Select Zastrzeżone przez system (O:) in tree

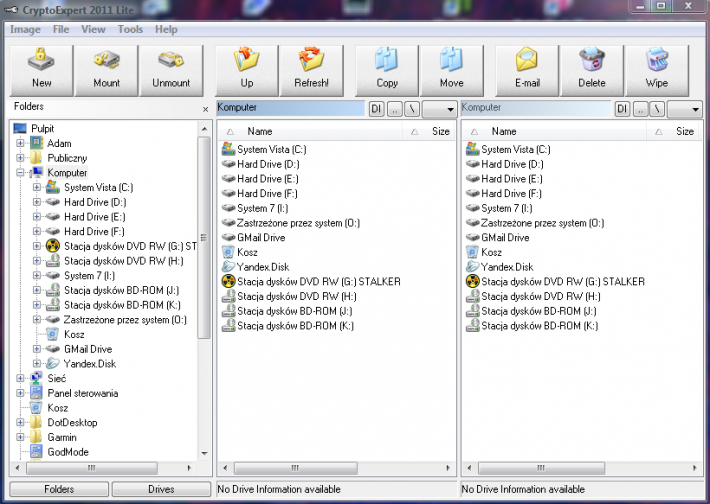(125, 320)
